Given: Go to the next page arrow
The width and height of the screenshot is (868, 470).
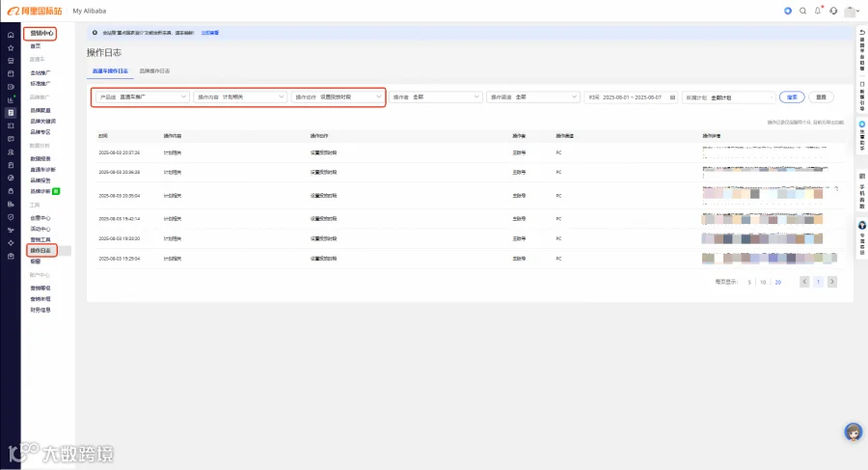Looking at the screenshot, I should 831,282.
